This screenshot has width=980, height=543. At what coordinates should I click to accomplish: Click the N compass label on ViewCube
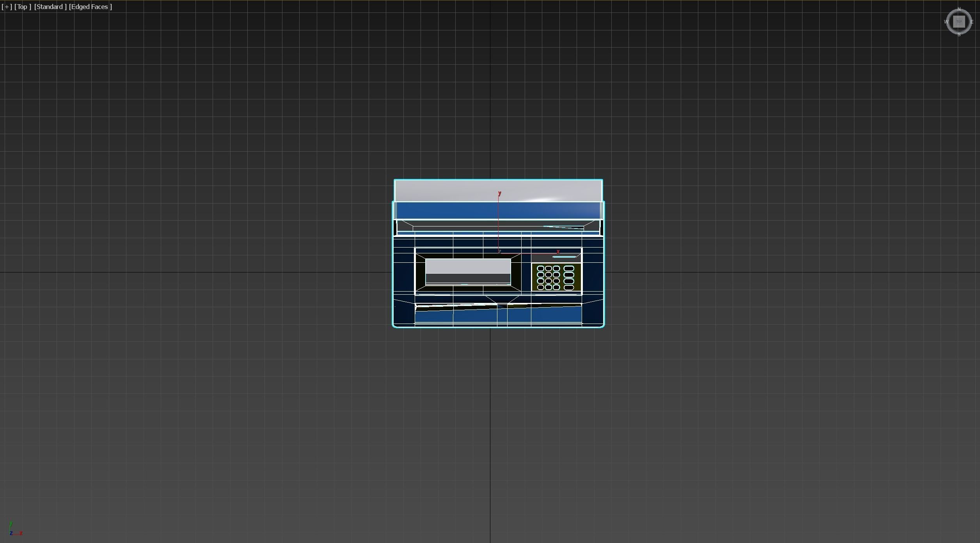tap(959, 9)
